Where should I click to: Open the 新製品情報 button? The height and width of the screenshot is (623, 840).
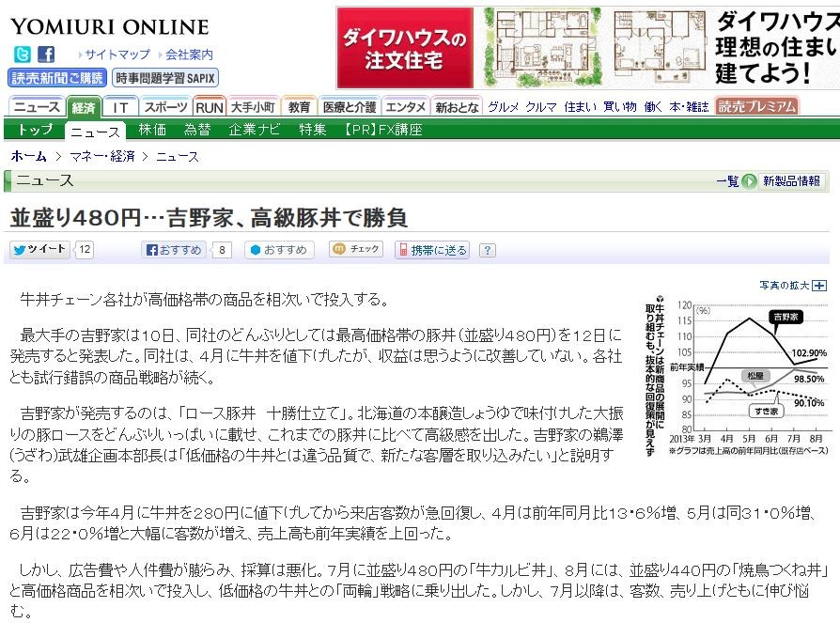point(791,181)
